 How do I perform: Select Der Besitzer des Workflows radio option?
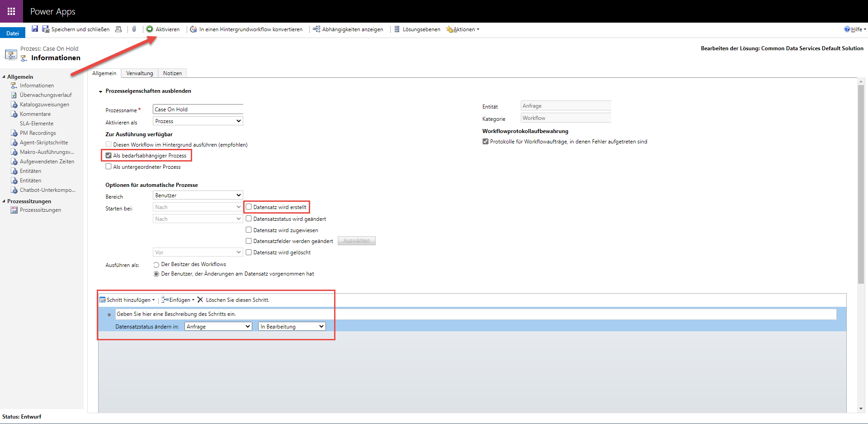point(156,265)
